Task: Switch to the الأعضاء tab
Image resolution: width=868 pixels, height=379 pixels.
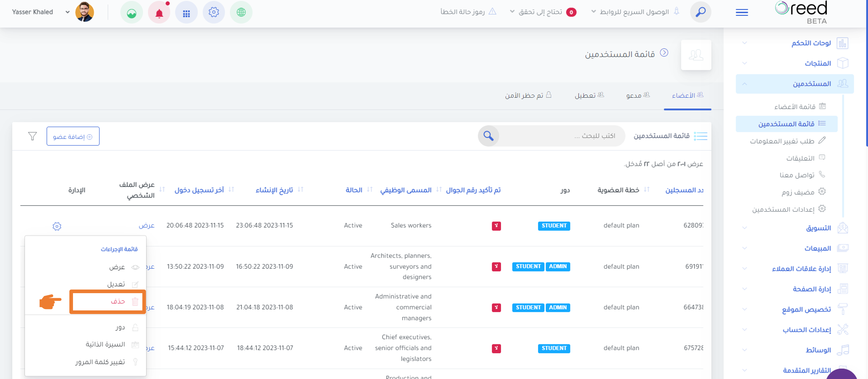Action: (687, 96)
